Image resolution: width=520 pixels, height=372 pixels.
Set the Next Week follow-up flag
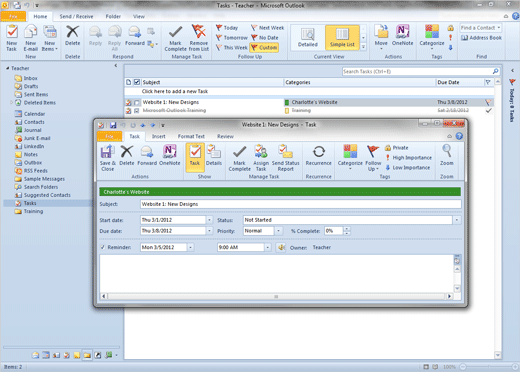coord(267,28)
